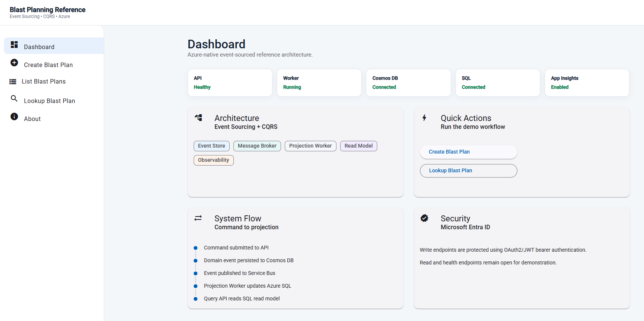This screenshot has height=321, width=644.
Task: Click the 'Event Sourcing + CQRS' subtitle
Action: tap(246, 127)
